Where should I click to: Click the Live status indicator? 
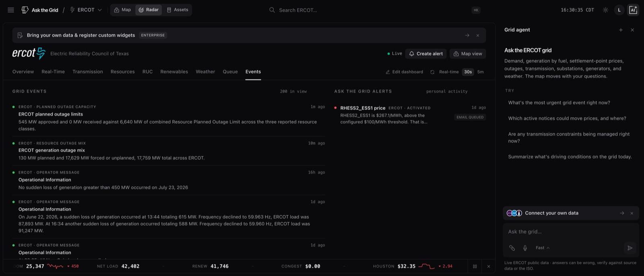(x=394, y=54)
